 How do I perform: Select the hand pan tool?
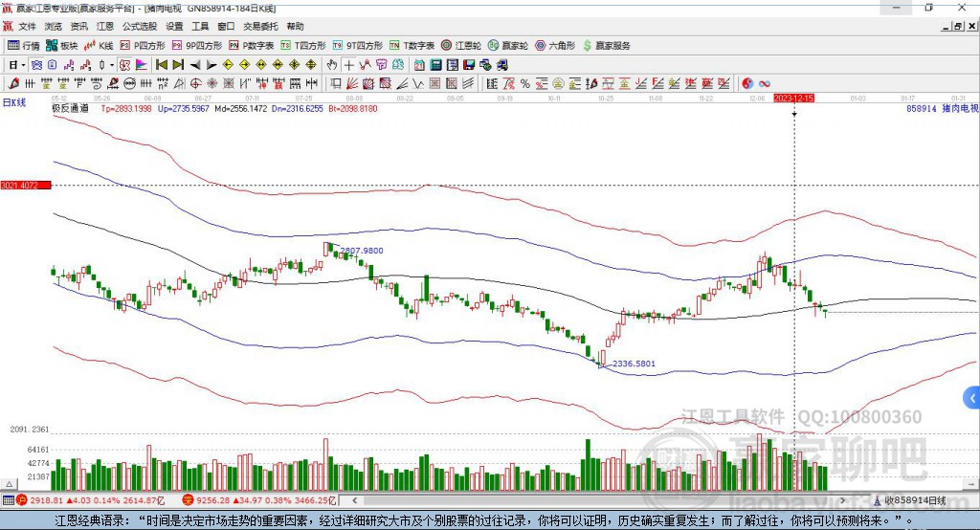(x=332, y=65)
